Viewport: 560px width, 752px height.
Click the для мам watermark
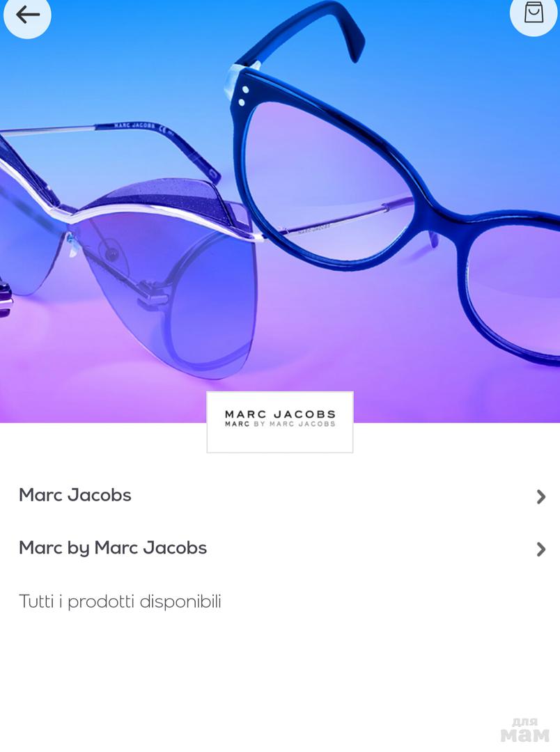pos(524,730)
